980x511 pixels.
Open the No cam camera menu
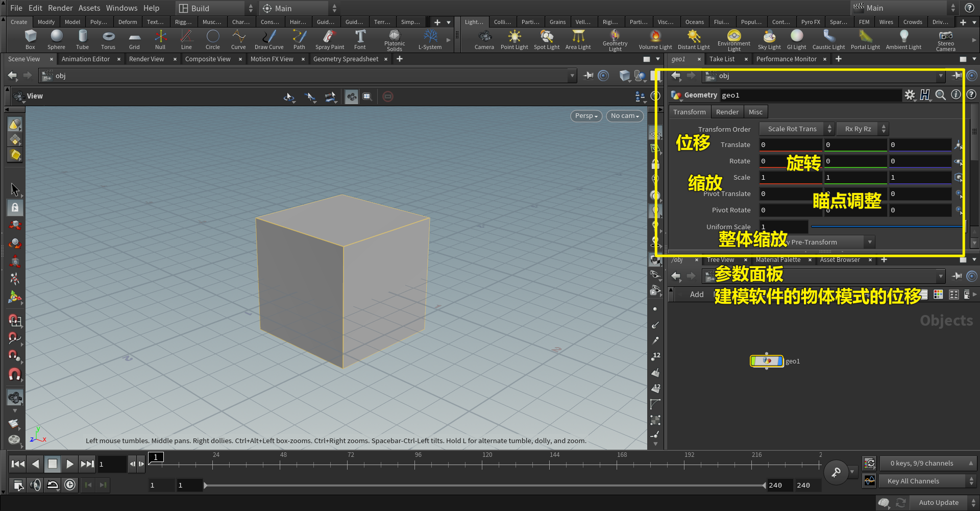tap(625, 116)
